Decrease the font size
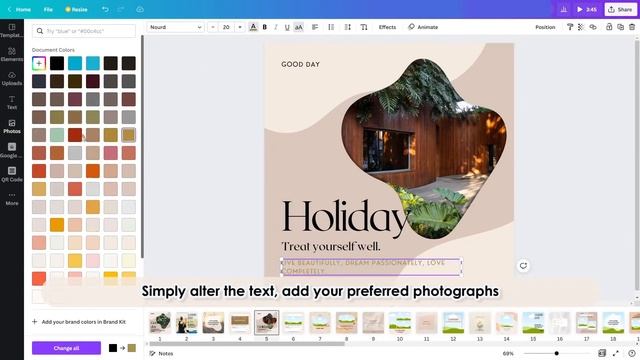 tap(213, 27)
